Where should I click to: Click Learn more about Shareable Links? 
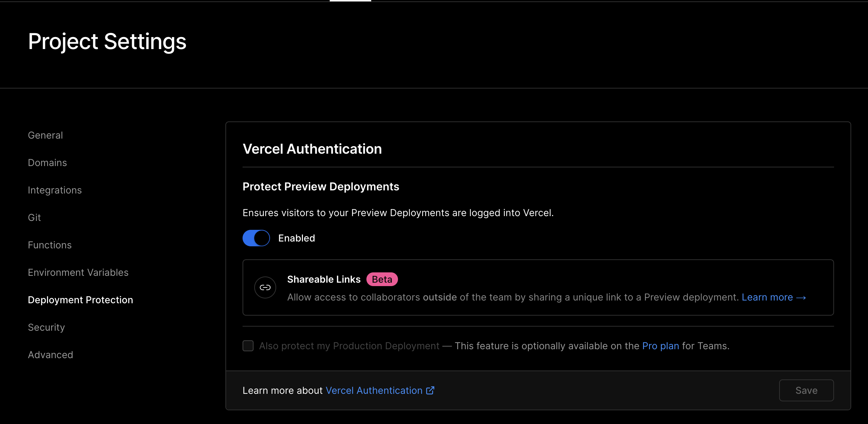(x=767, y=297)
